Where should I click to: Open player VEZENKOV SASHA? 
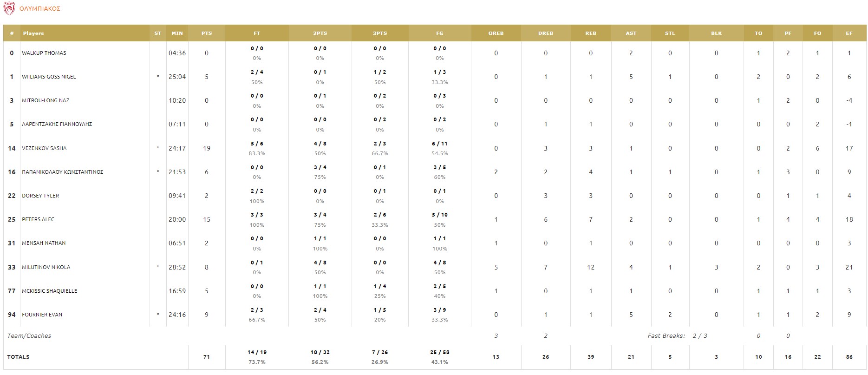(44, 148)
